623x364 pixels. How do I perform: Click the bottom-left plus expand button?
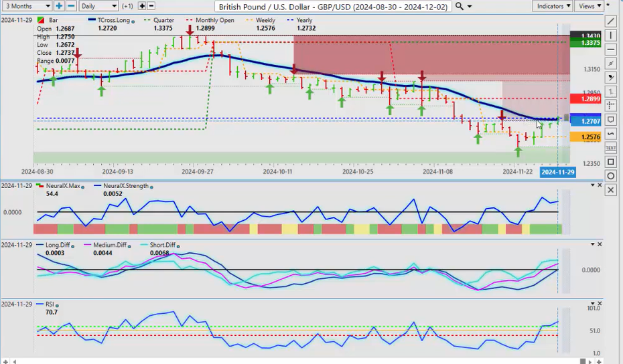click(x=5, y=361)
